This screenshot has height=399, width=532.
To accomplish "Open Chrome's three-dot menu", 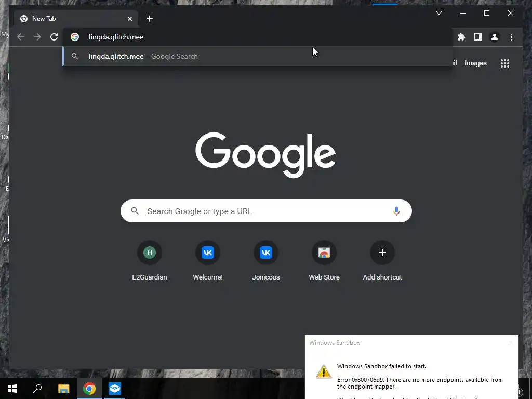I will pyautogui.click(x=511, y=37).
